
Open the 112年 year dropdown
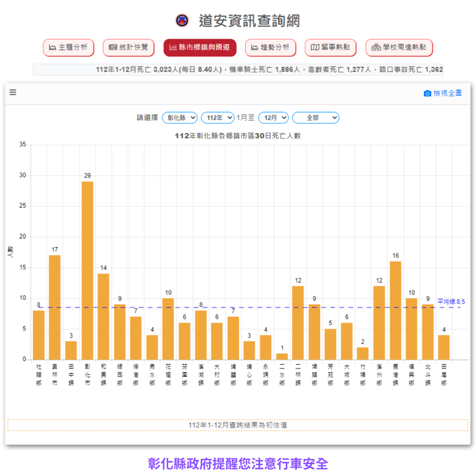(x=218, y=118)
